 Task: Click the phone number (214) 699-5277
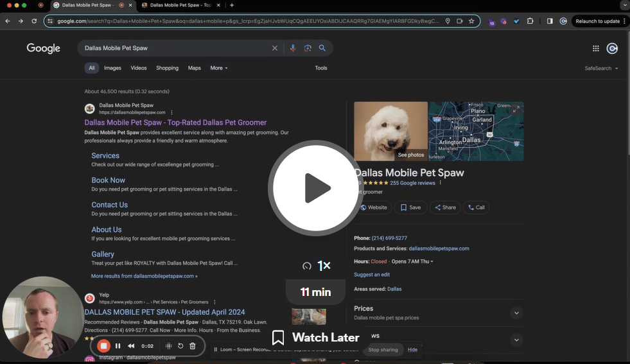click(389, 238)
